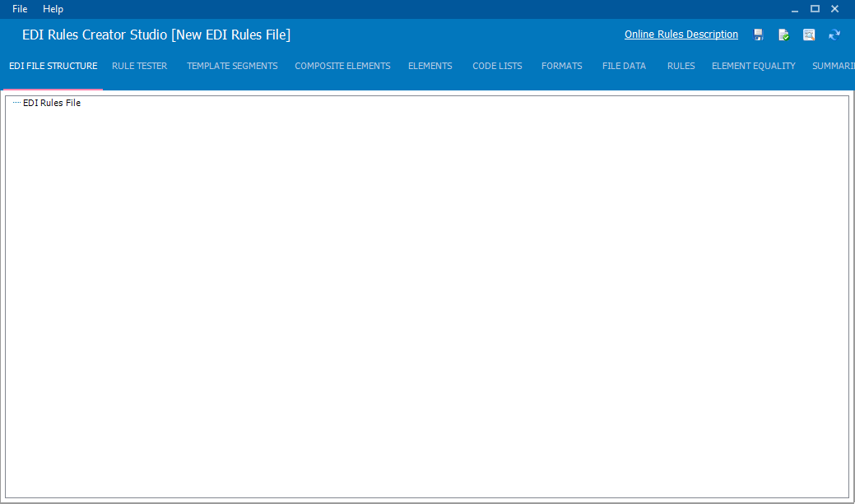Maximize the application window

tap(815, 9)
